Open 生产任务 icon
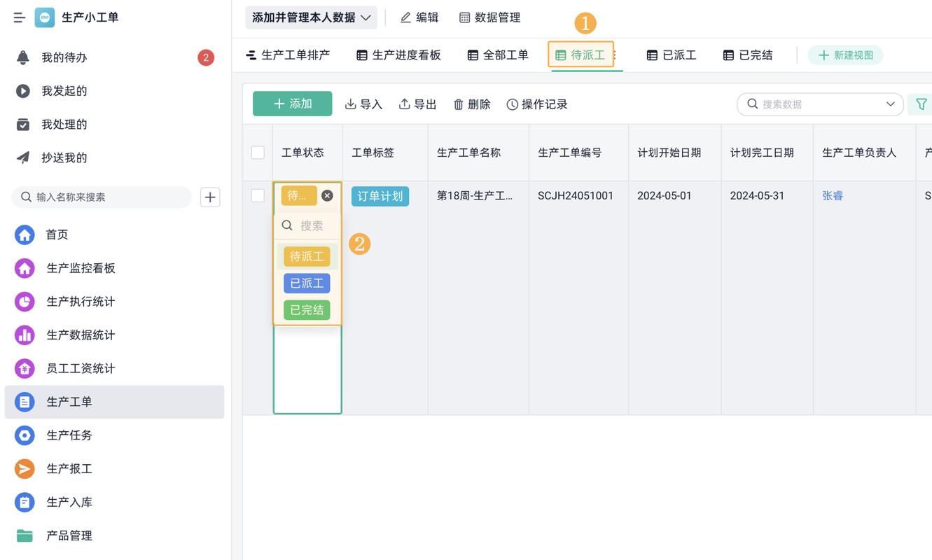This screenshot has width=932, height=560. point(25,435)
